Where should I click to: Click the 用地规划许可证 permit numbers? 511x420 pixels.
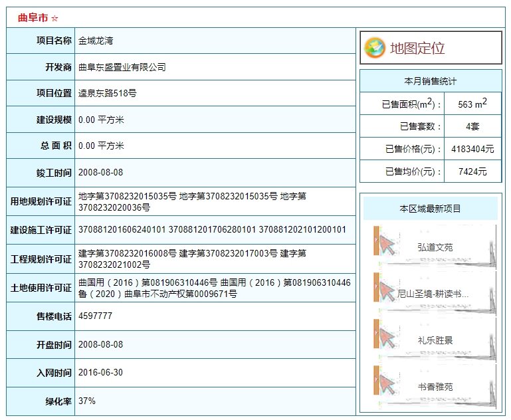coord(192,201)
